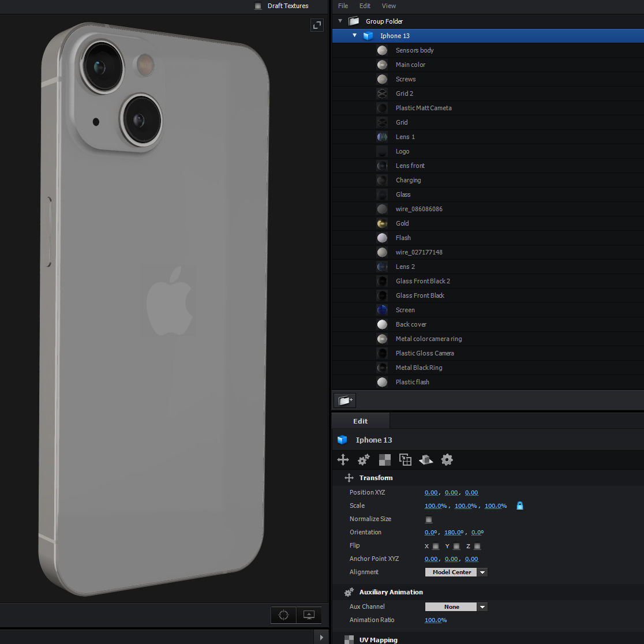The image size is (644, 644).
Task: Click the Gold material sphere icon
Action: point(382,223)
